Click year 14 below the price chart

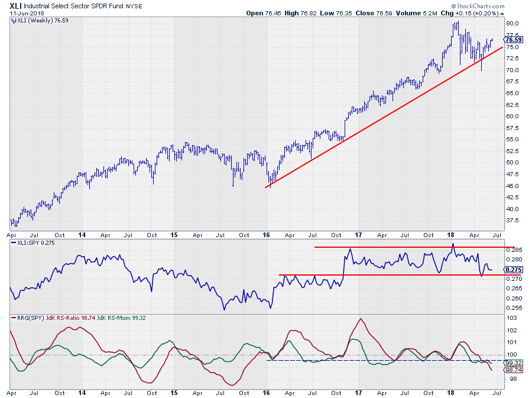tap(82, 235)
